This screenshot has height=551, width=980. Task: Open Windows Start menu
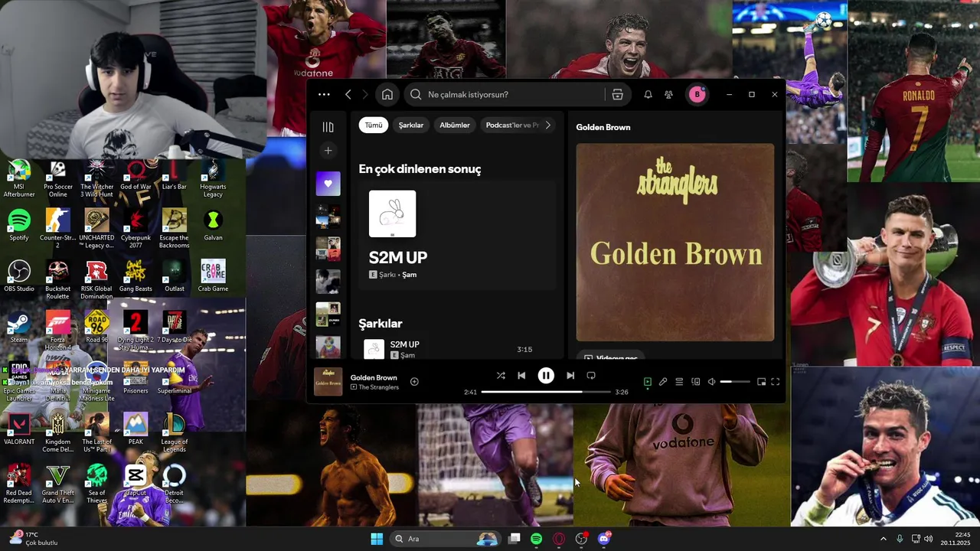point(377,539)
